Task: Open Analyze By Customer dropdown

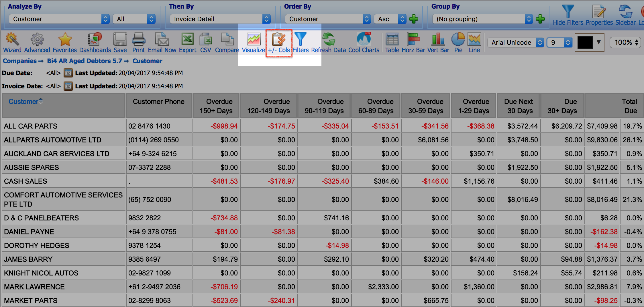Action: (59, 19)
